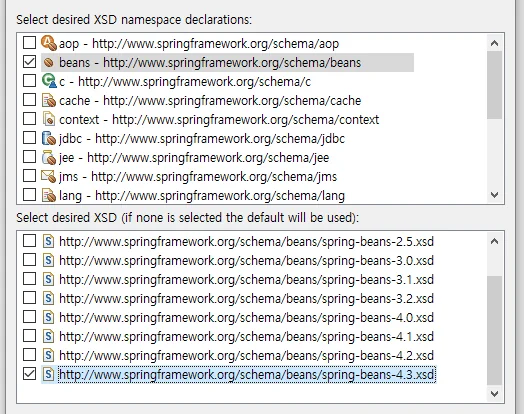This screenshot has width=524, height=414.
Task: Tick the spring-beans-3.2.xsd checkbox
Action: 29,298
